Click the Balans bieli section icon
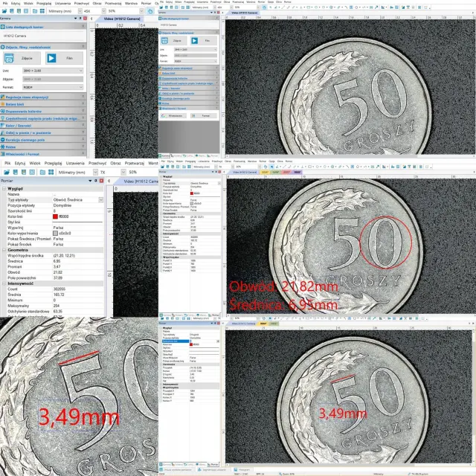This screenshot has height=476, width=476. 3,104
